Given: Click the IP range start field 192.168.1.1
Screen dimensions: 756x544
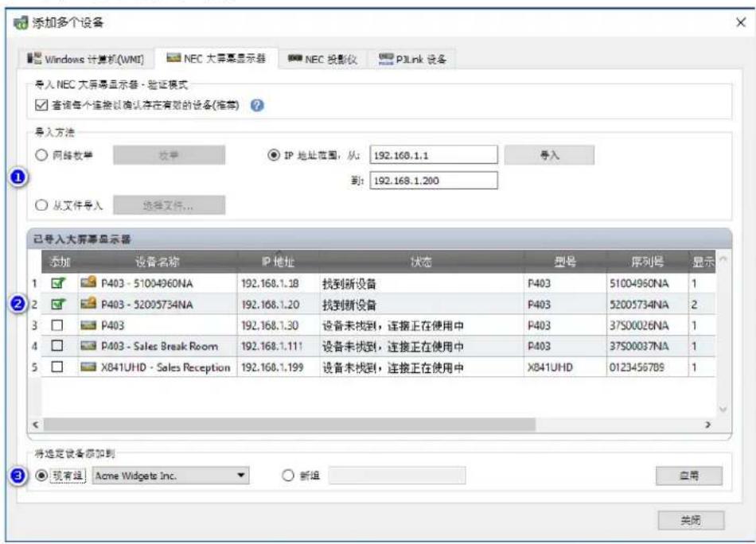Looking at the screenshot, I should coord(434,155).
